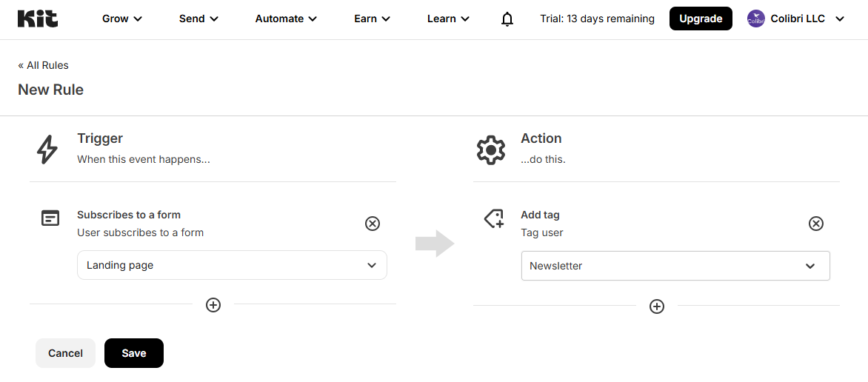The image size is (868, 382).
Task: Open the Grow menu
Action: [122, 19]
